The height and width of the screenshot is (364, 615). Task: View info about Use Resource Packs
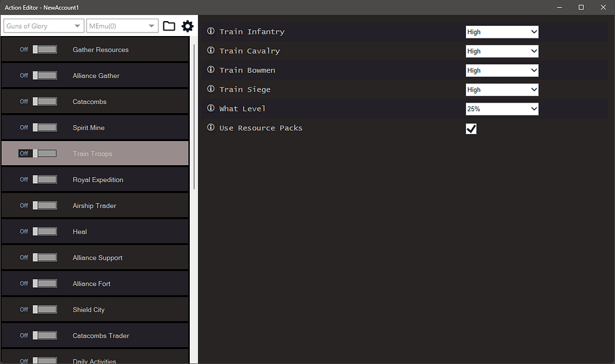(x=210, y=127)
